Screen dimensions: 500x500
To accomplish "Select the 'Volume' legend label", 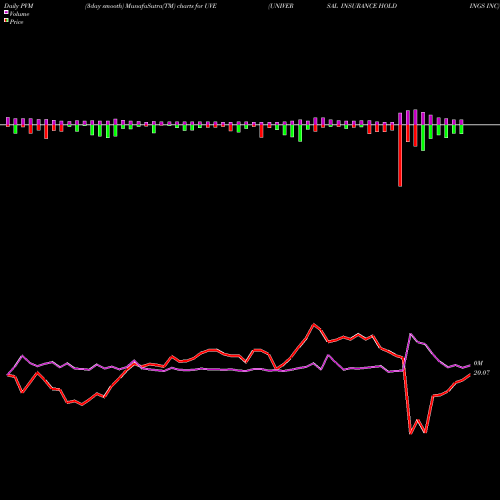I will pyautogui.click(x=19, y=14).
